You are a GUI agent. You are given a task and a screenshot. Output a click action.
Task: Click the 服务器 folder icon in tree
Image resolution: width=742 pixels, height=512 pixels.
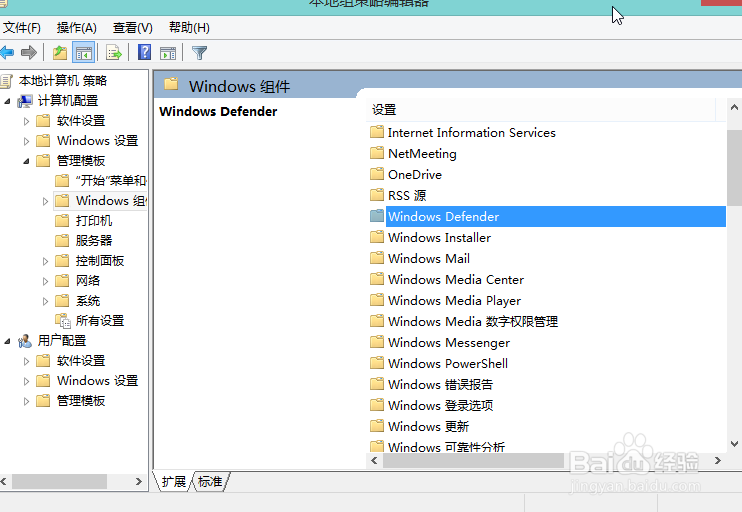point(62,241)
